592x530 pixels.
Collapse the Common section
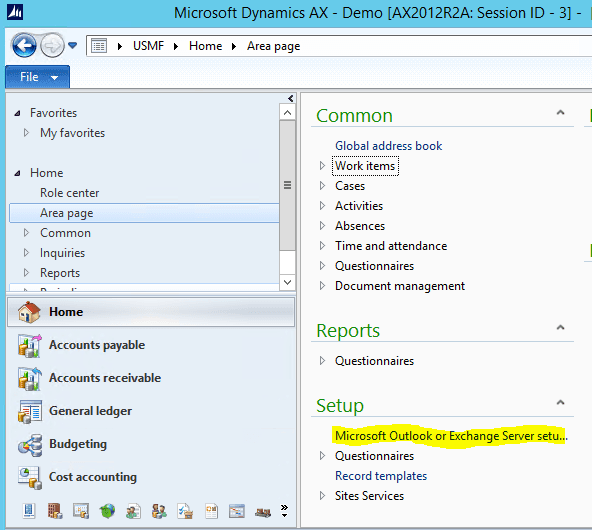tap(561, 112)
